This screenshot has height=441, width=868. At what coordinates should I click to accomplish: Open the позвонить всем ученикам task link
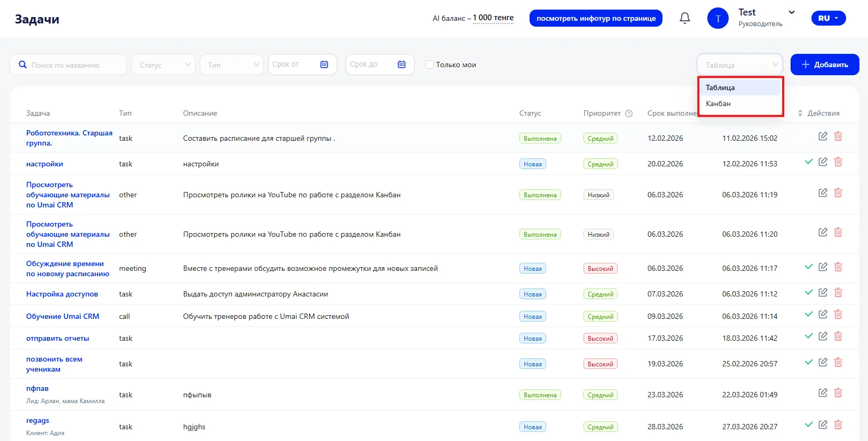(54, 364)
